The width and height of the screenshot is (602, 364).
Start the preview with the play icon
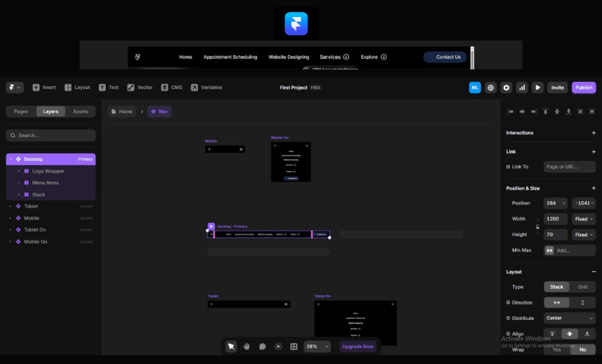[x=538, y=87]
